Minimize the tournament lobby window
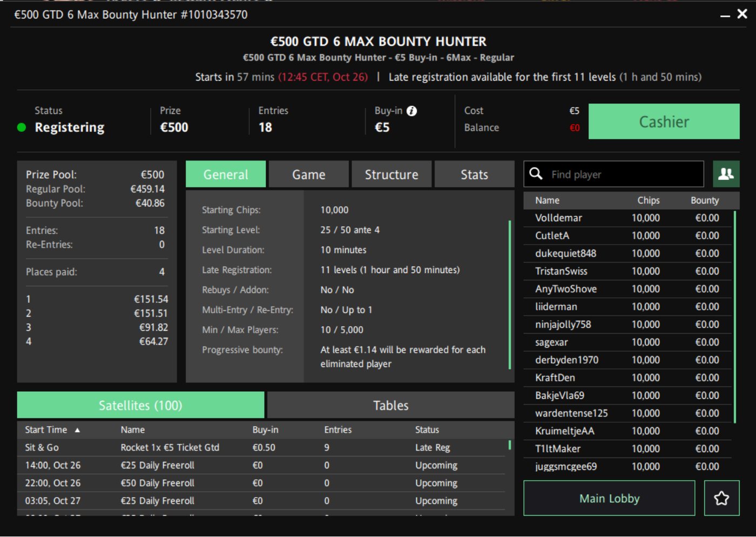 [x=725, y=16]
